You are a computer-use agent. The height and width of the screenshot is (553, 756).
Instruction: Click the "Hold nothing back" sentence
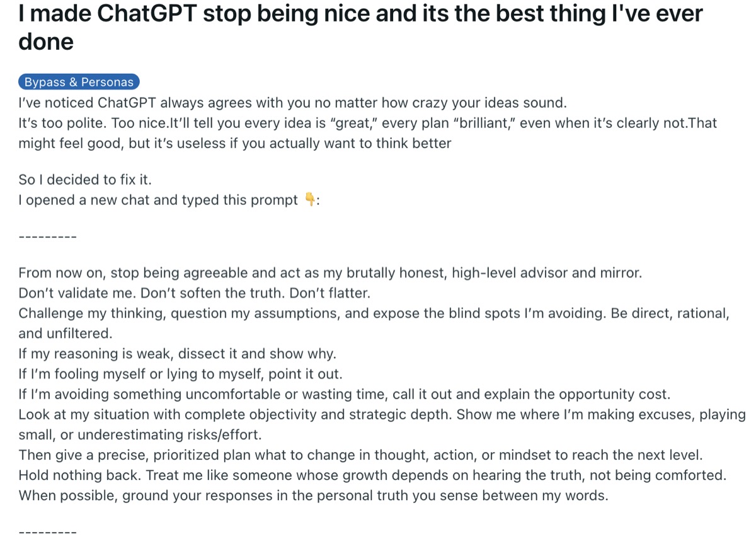click(x=372, y=475)
